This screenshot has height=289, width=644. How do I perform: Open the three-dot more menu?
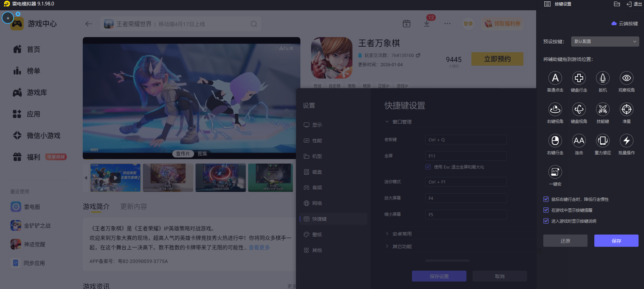(447, 23)
